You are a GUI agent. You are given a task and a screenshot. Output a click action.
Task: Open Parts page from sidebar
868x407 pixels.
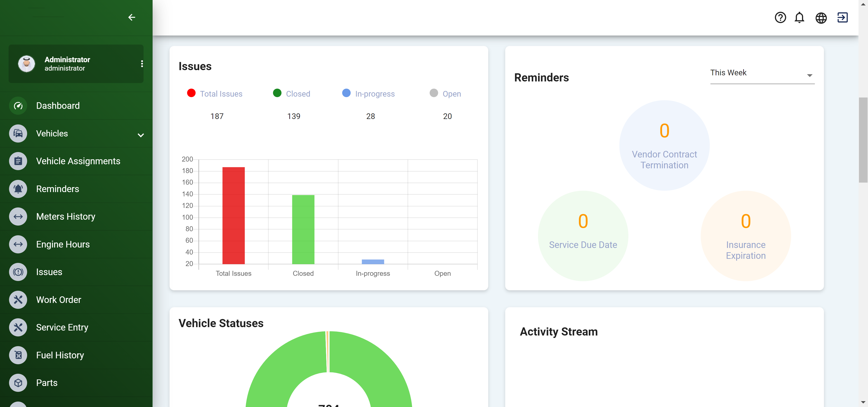(76, 383)
